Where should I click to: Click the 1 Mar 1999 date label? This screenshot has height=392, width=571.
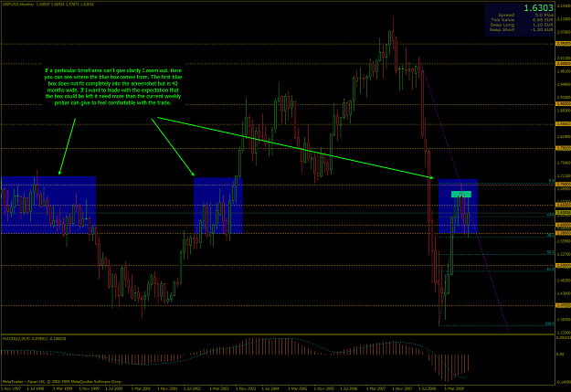coord(63,388)
